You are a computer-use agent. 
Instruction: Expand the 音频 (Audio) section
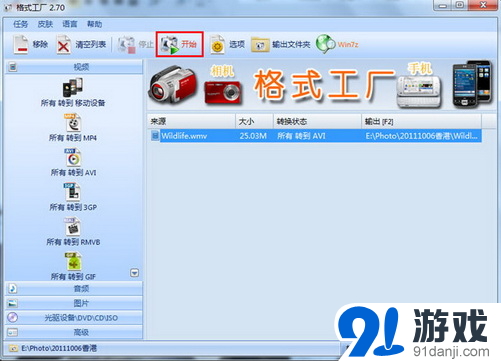coord(74,288)
